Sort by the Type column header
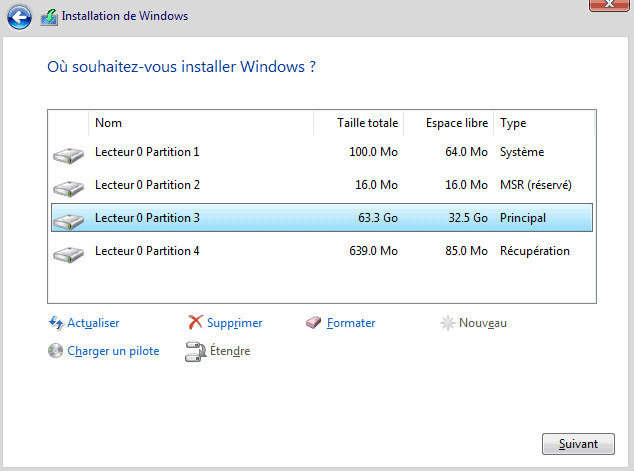This screenshot has width=634, height=471. pyautogui.click(x=544, y=123)
